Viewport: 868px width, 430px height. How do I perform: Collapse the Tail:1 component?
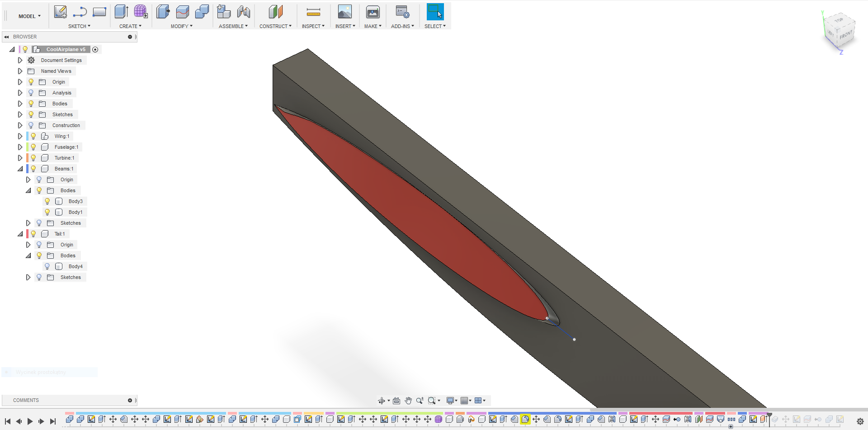[x=20, y=234]
